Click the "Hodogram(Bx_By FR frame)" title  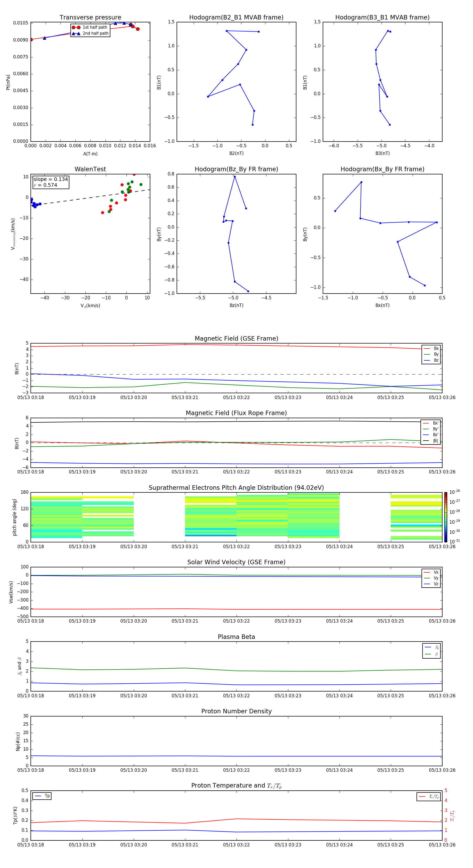coord(382,169)
